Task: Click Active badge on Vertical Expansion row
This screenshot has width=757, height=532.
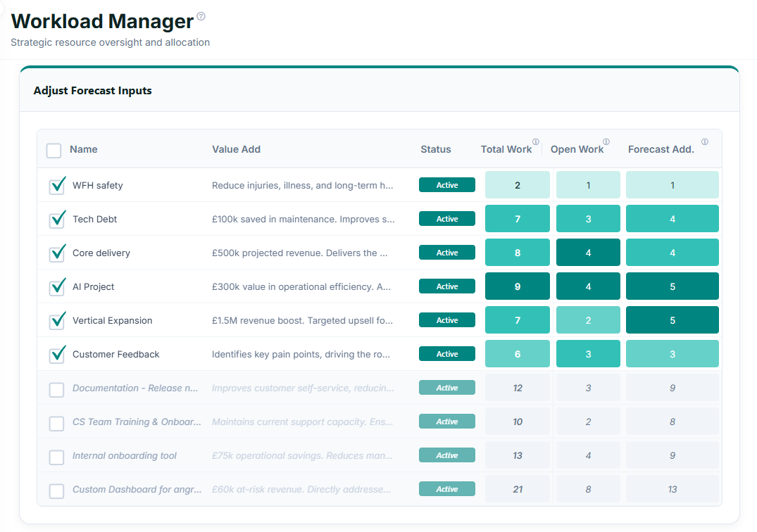Action: click(x=447, y=320)
